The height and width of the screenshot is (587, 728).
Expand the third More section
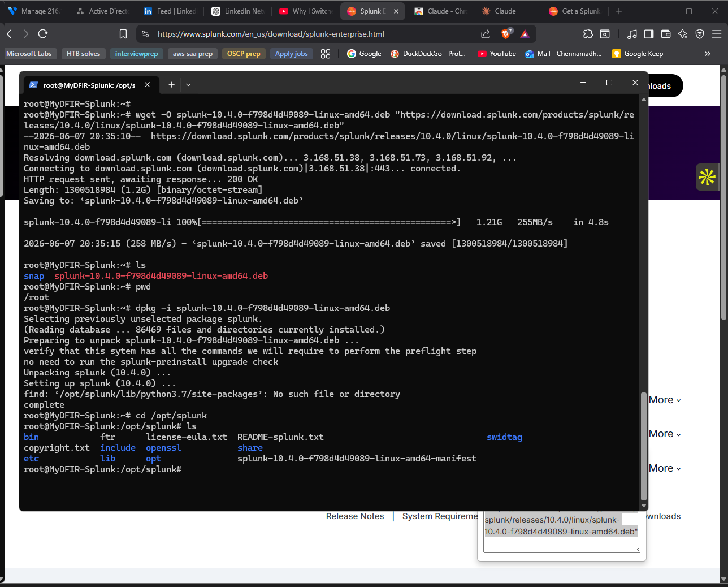665,468
